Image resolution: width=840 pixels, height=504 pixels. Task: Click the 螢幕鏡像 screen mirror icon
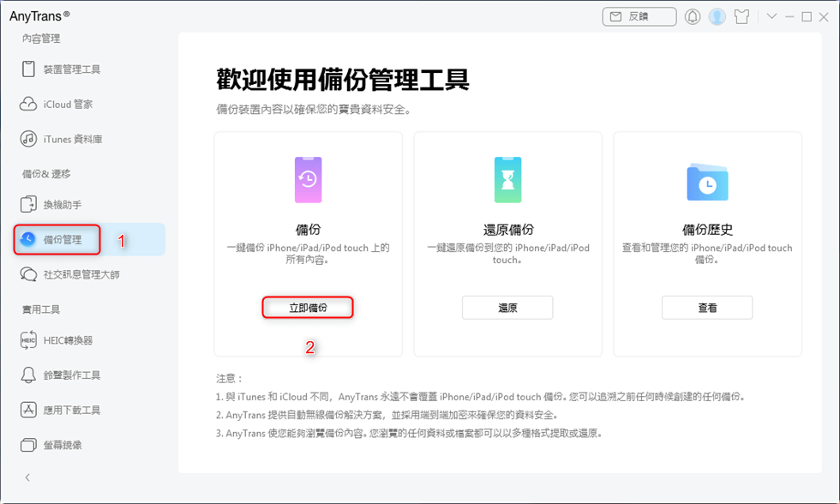(x=28, y=445)
